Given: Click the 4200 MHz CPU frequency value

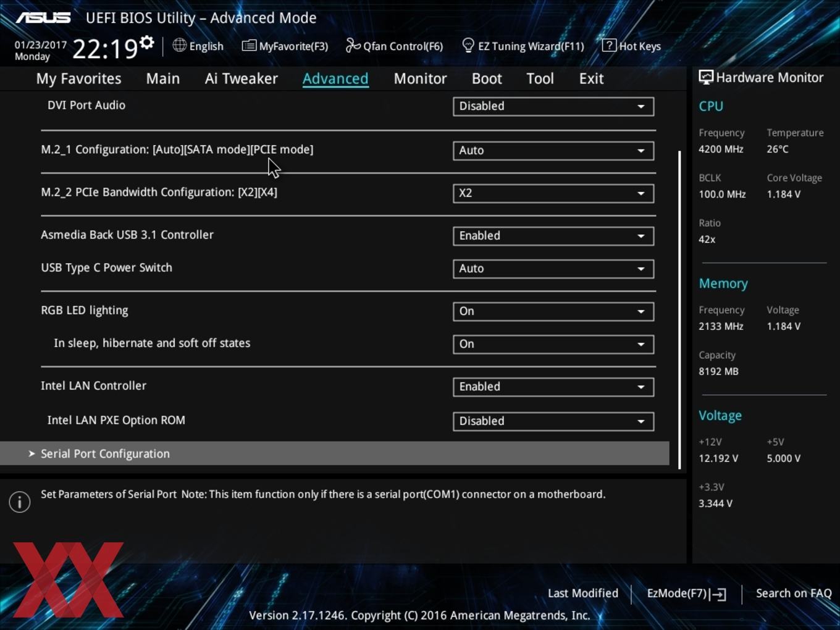Looking at the screenshot, I should (x=721, y=149).
